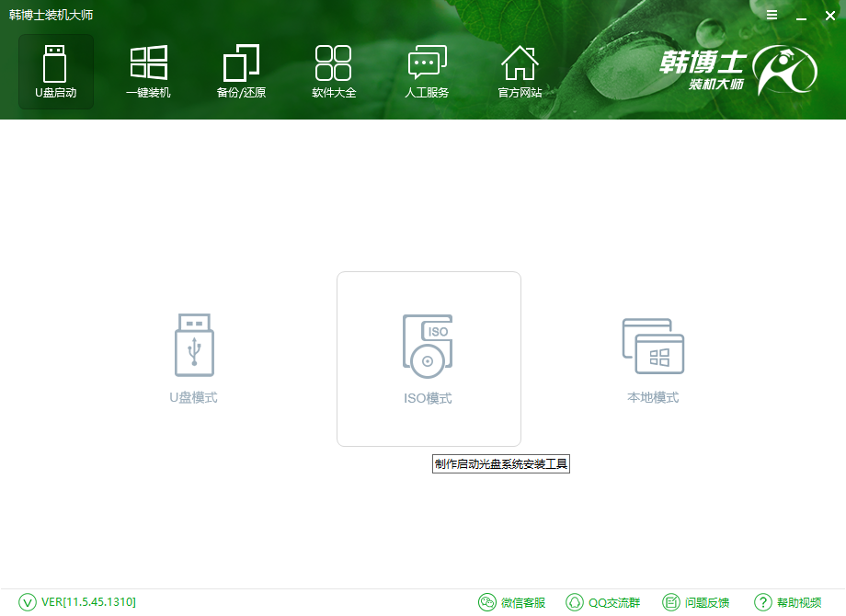
Task: Open the 本地模式 local mode
Action: coord(653,345)
